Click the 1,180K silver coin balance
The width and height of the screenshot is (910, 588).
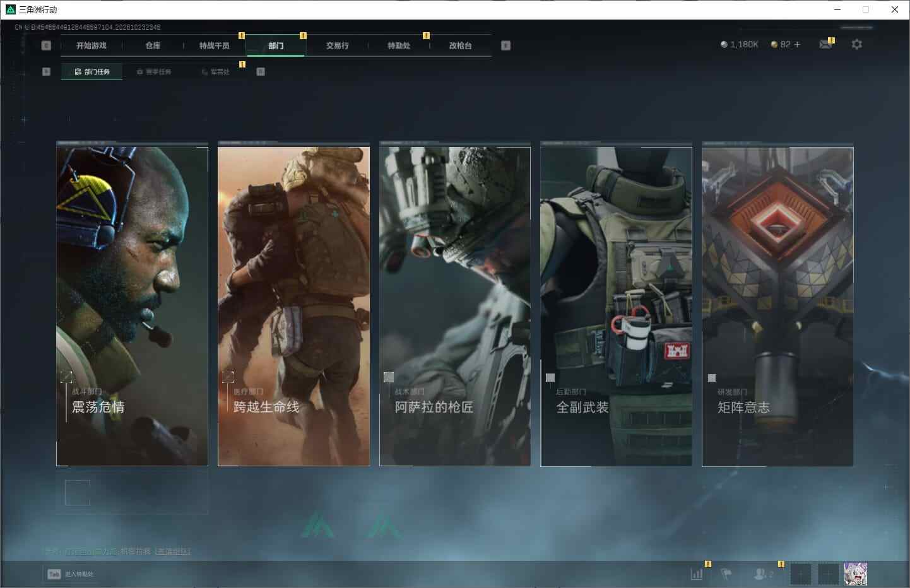pos(739,44)
